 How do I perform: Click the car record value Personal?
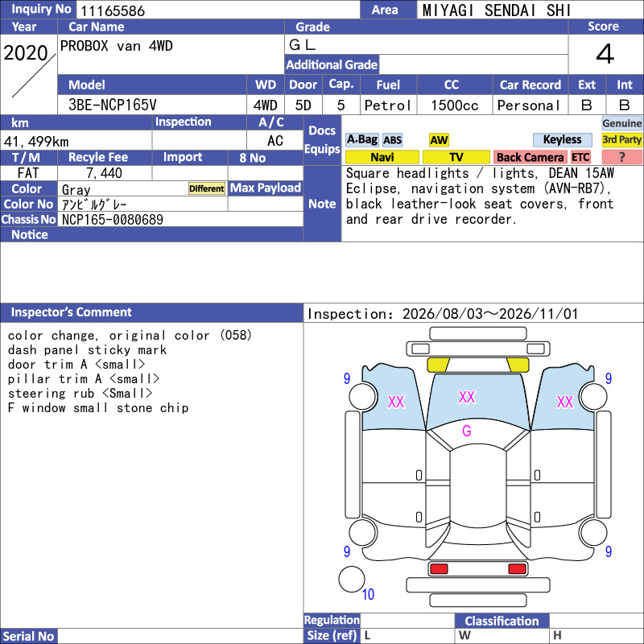pyautogui.click(x=529, y=105)
